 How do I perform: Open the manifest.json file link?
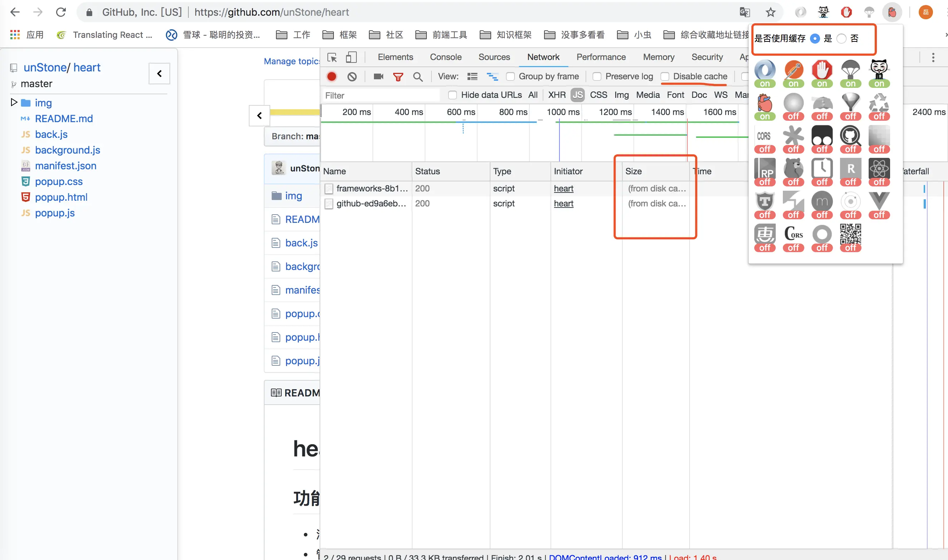(66, 166)
